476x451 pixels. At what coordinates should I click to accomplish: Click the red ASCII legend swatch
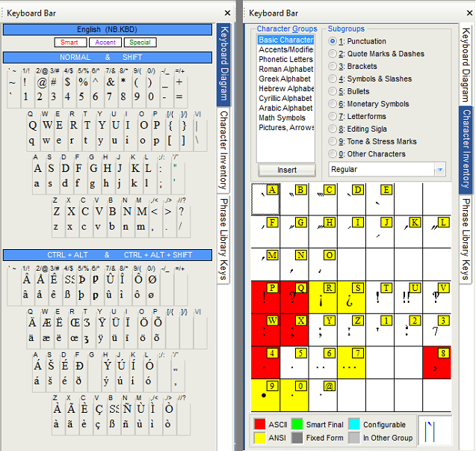click(260, 425)
